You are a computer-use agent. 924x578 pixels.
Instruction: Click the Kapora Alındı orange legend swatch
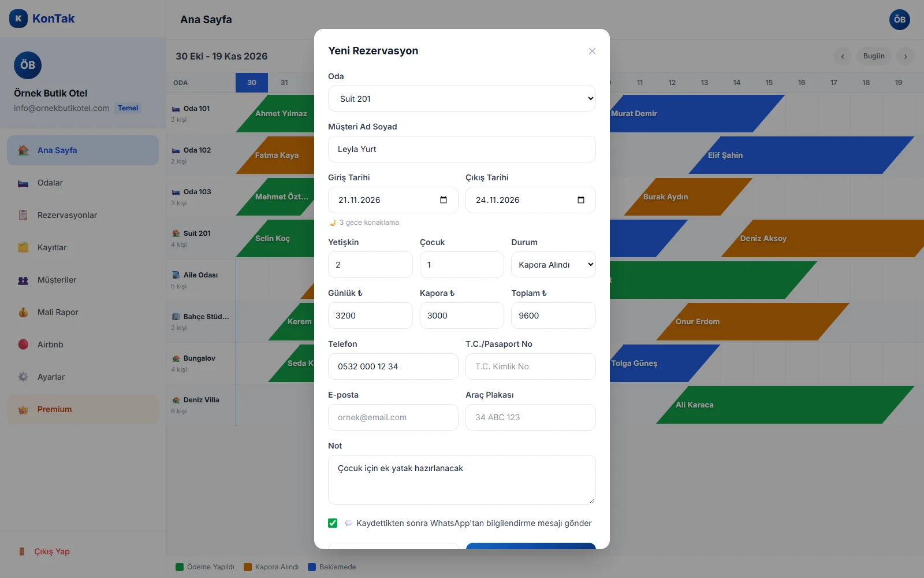coord(248,567)
